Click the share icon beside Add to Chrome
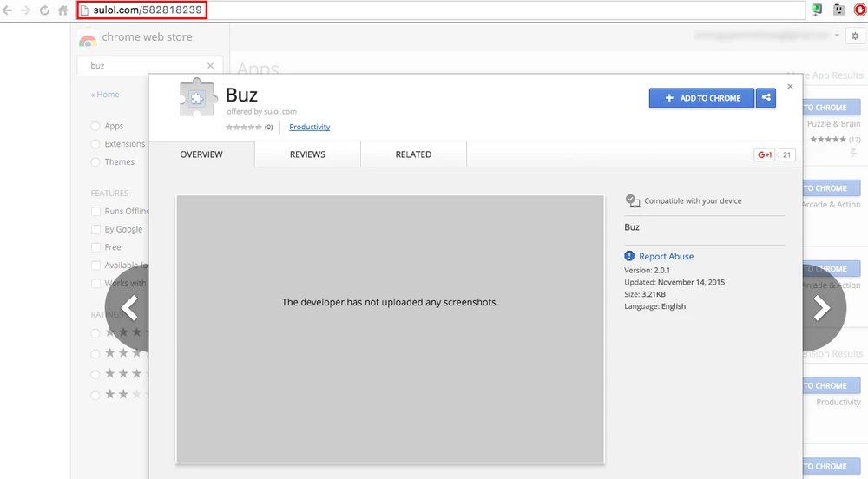This screenshot has height=479, width=868. (766, 98)
